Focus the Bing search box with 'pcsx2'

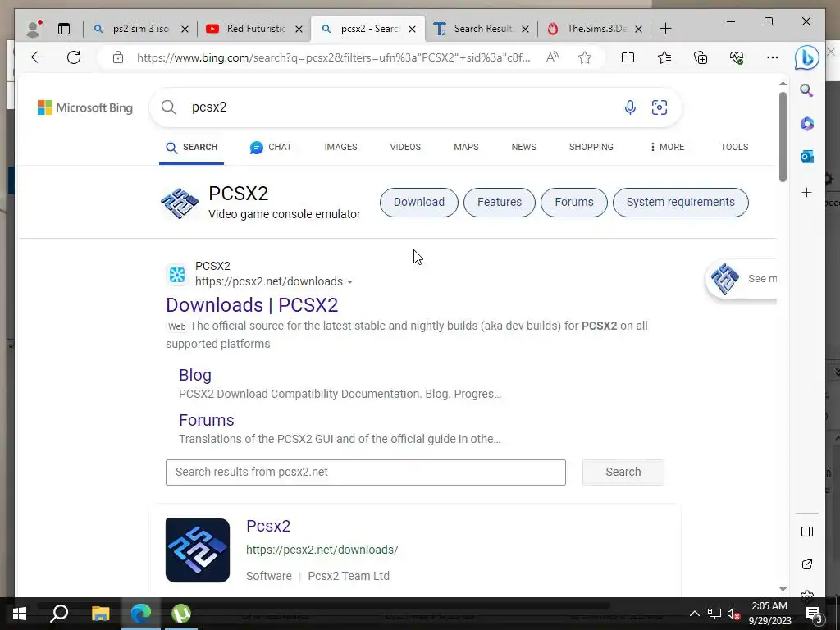[x=396, y=107]
